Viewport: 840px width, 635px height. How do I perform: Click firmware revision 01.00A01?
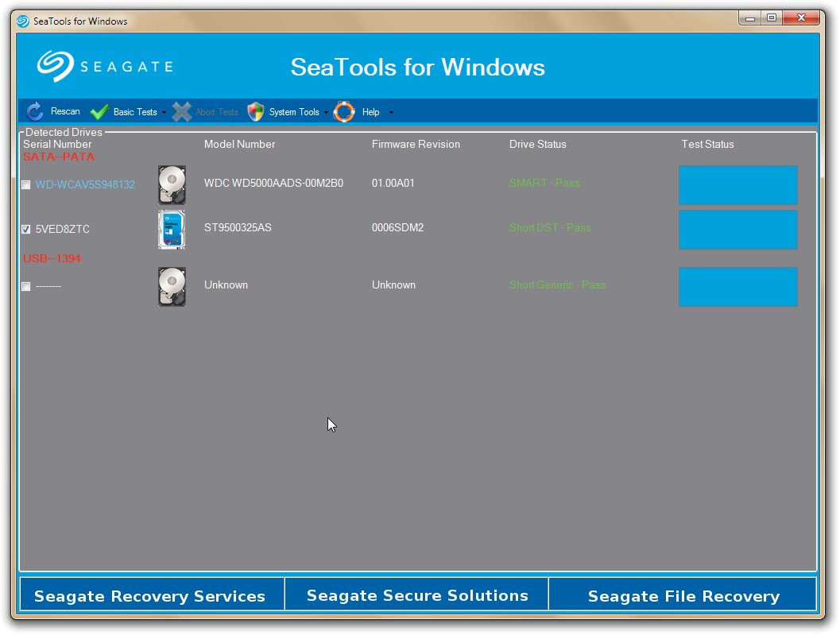[393, 184]
